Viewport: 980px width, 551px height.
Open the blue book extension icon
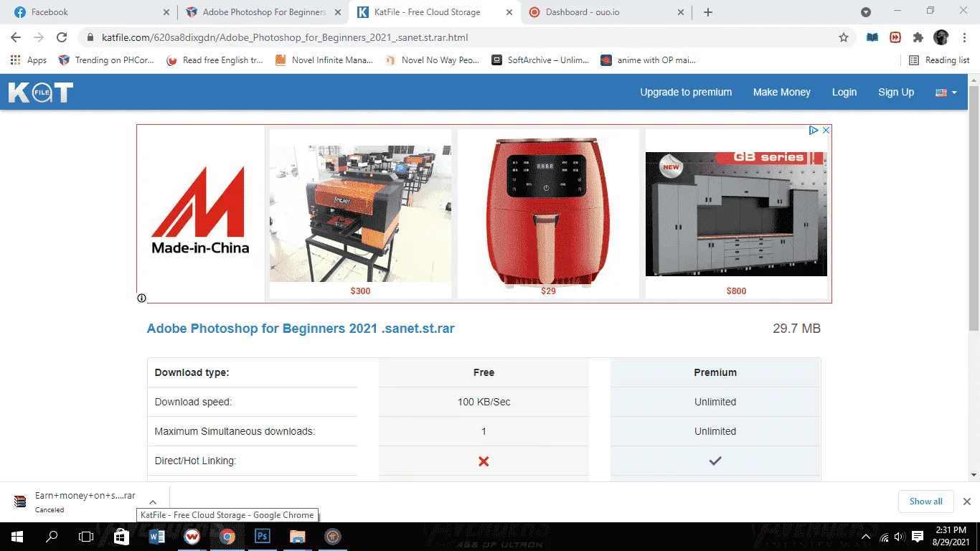[x=872, y=37]
